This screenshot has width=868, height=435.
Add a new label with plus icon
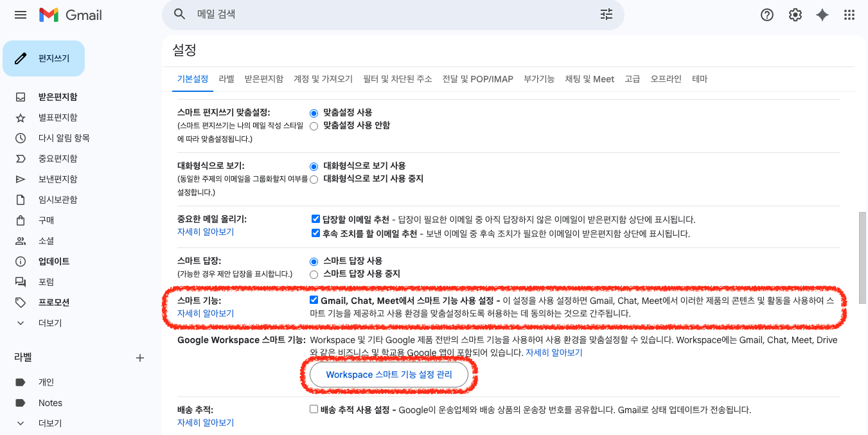click(140, 358)
